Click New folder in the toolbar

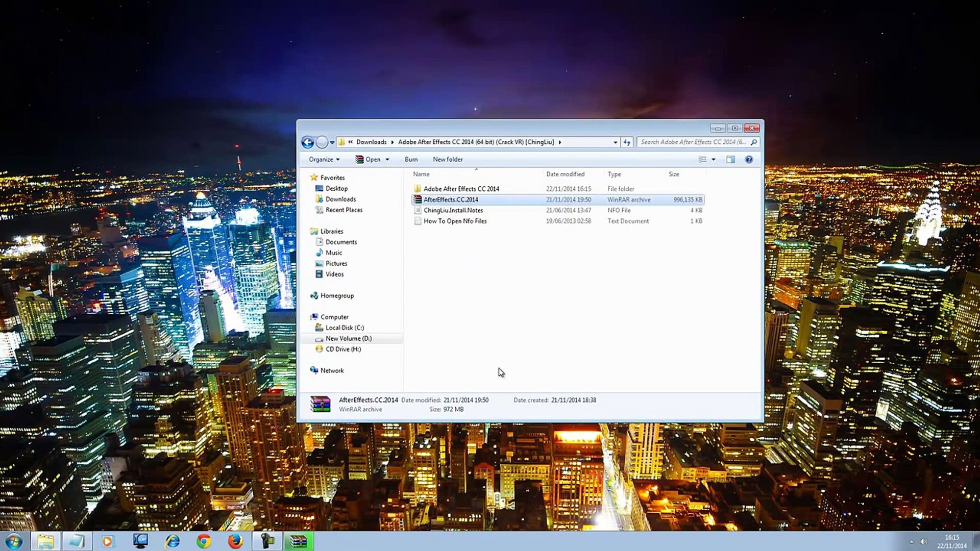pyautogui.click(x=448, y=160)
